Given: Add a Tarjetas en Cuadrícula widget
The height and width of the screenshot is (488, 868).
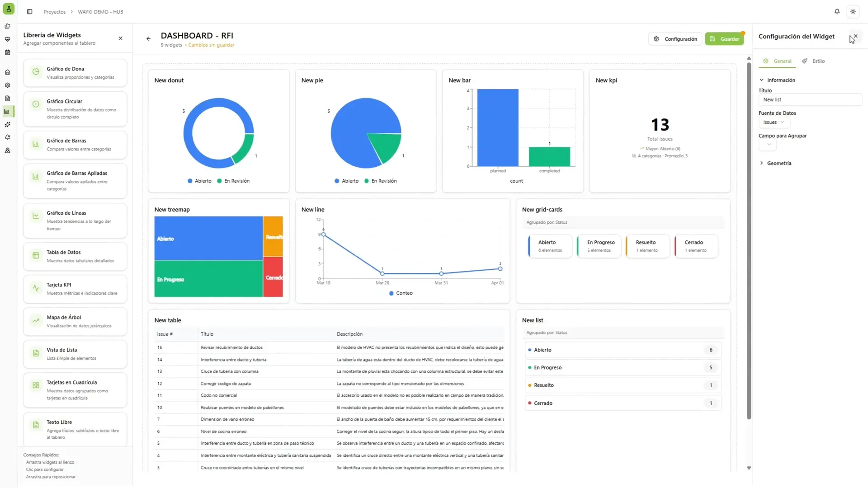Looking at the screenshot, I should click(x=75, y=390).
